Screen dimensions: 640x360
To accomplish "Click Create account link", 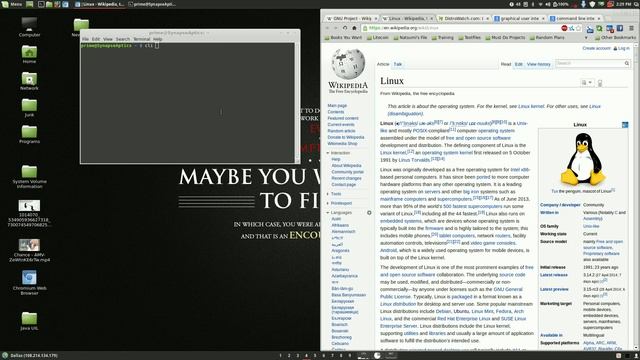I will 596,48.
